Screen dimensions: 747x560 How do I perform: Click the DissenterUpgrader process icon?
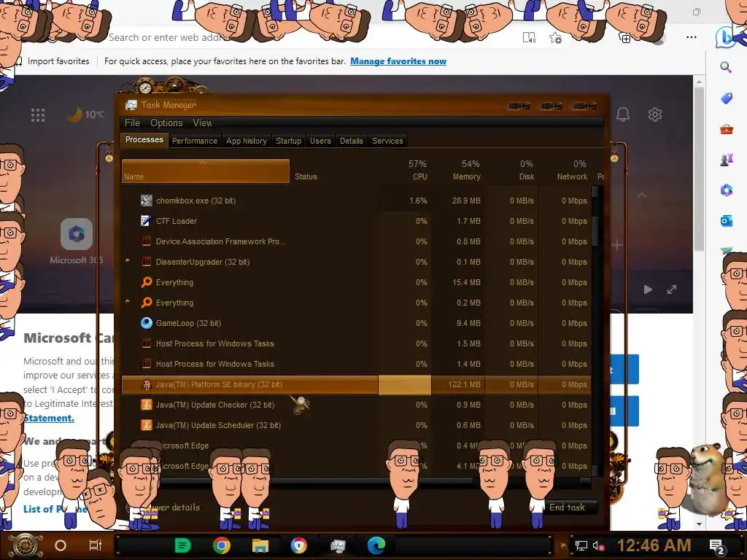coord(146,262)
